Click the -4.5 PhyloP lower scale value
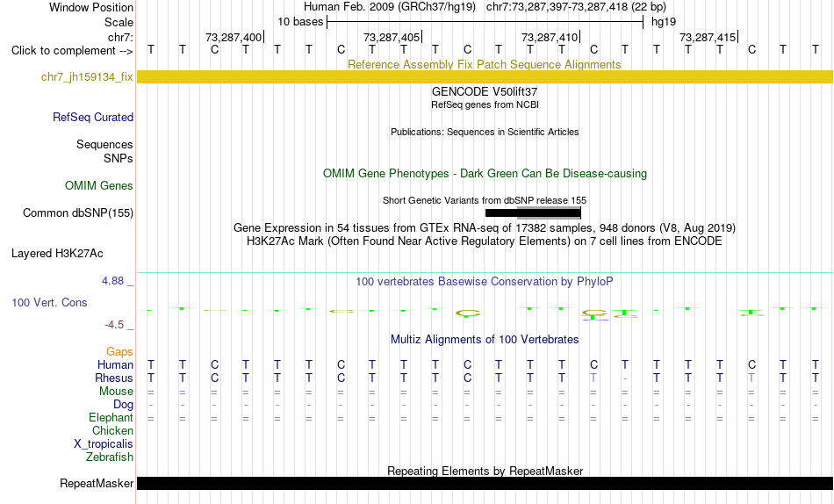834x504 pixels. (x=114, y=325)
